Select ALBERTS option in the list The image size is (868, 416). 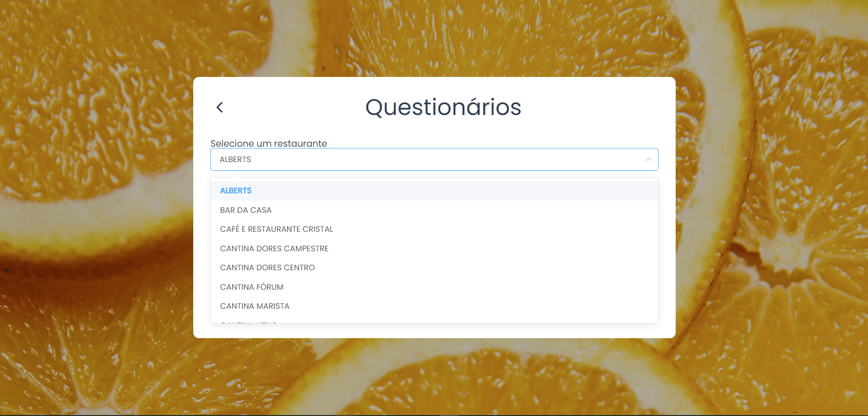[434, 191]
